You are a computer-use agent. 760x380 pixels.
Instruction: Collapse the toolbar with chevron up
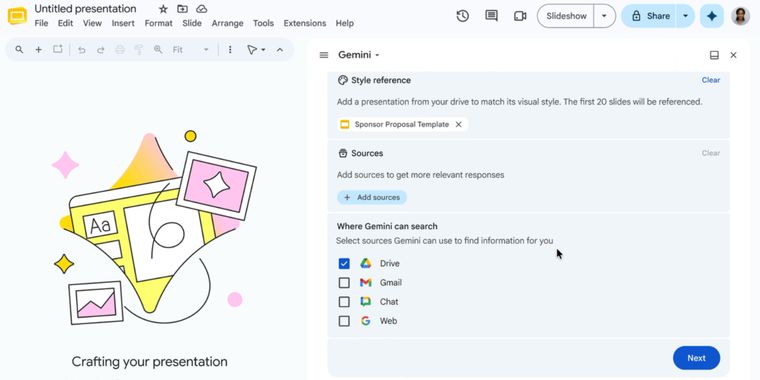280,49
